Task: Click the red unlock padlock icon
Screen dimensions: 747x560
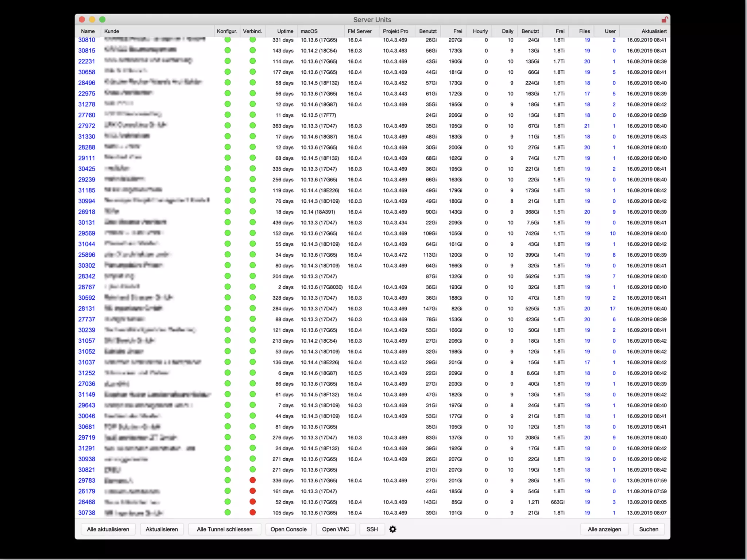Action: point(665,20)
